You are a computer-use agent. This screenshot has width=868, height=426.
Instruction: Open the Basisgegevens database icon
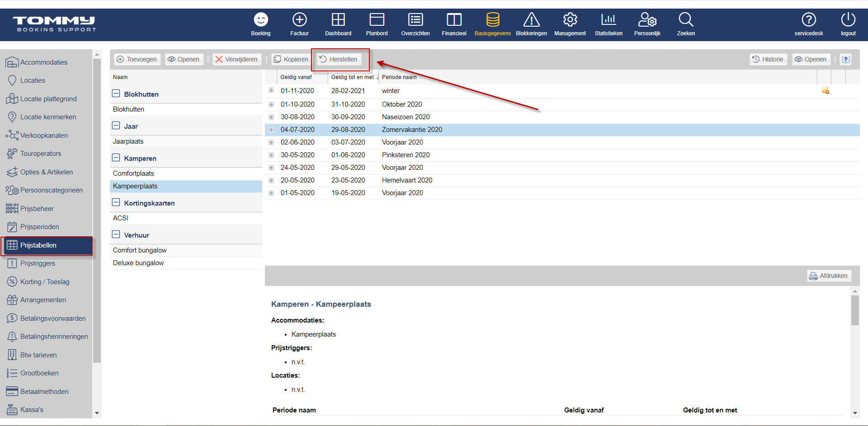pos(493,20)
